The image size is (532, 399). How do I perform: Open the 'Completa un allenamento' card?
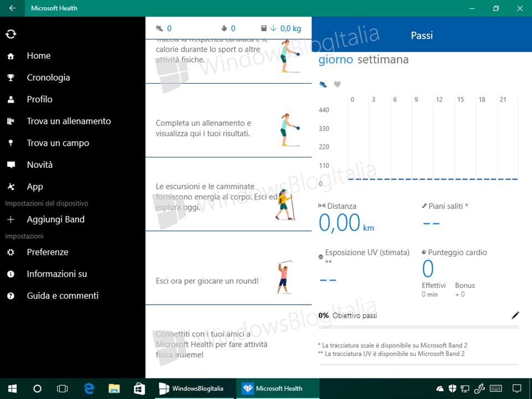[x=228, y=120]
